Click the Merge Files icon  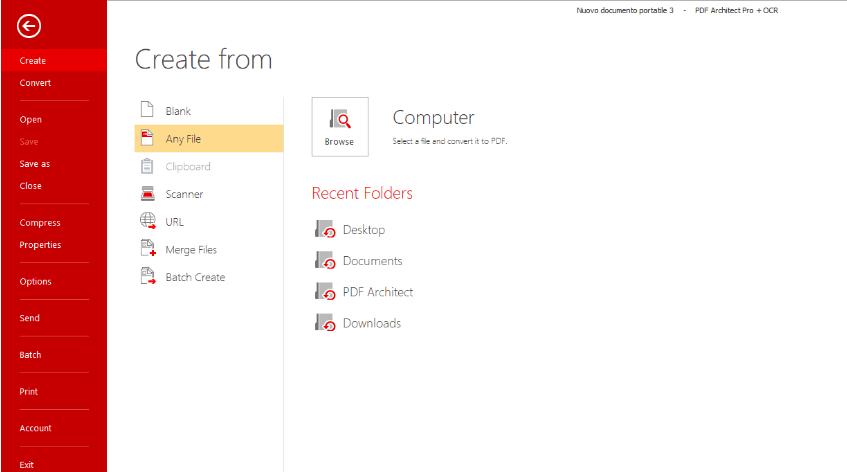pyautogui.click(x=148, y=248)
